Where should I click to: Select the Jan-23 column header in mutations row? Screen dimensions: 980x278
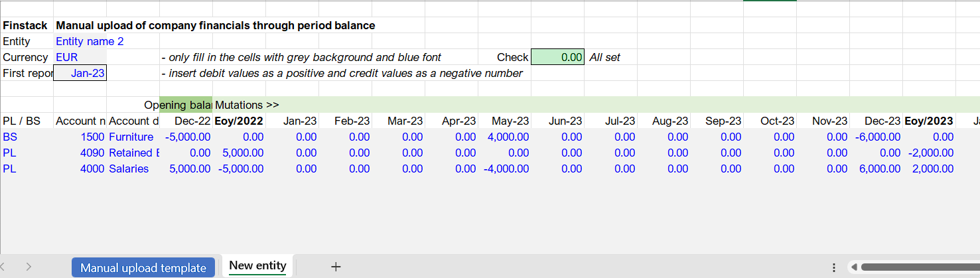(x=292, y=121)
